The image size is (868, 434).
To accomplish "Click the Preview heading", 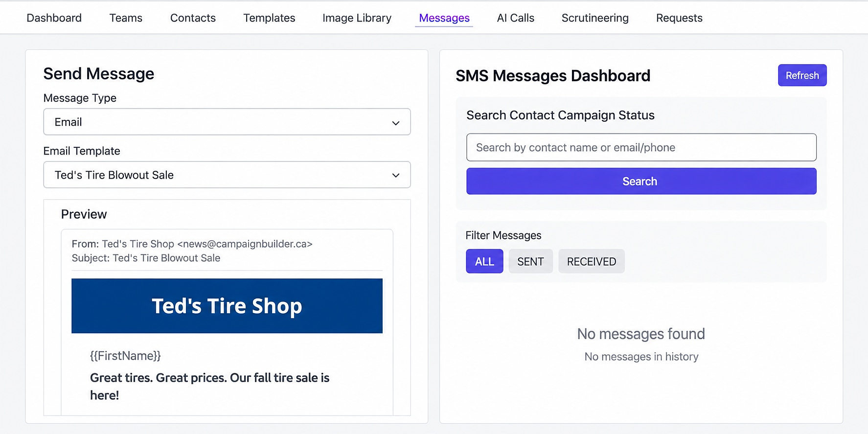I will [x=84, y=214].
